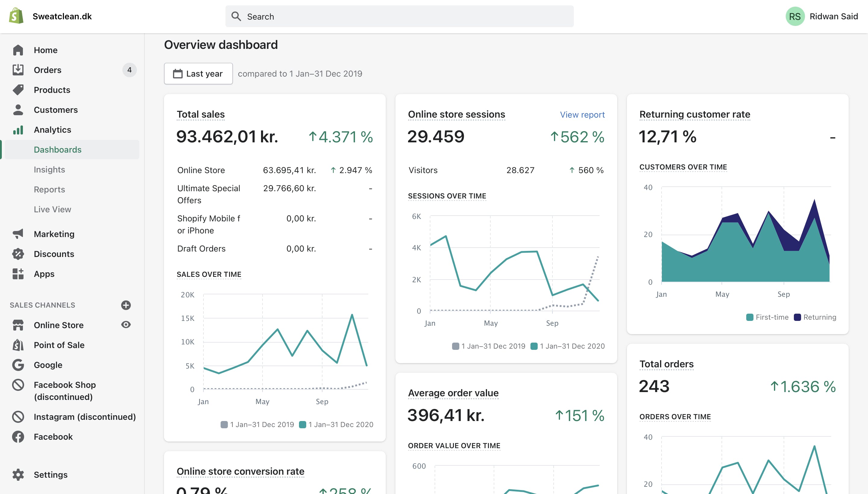The height and width of the screenshot is (494, 868).
Task: Click the Apps grid icon
Action: point(18,274)
